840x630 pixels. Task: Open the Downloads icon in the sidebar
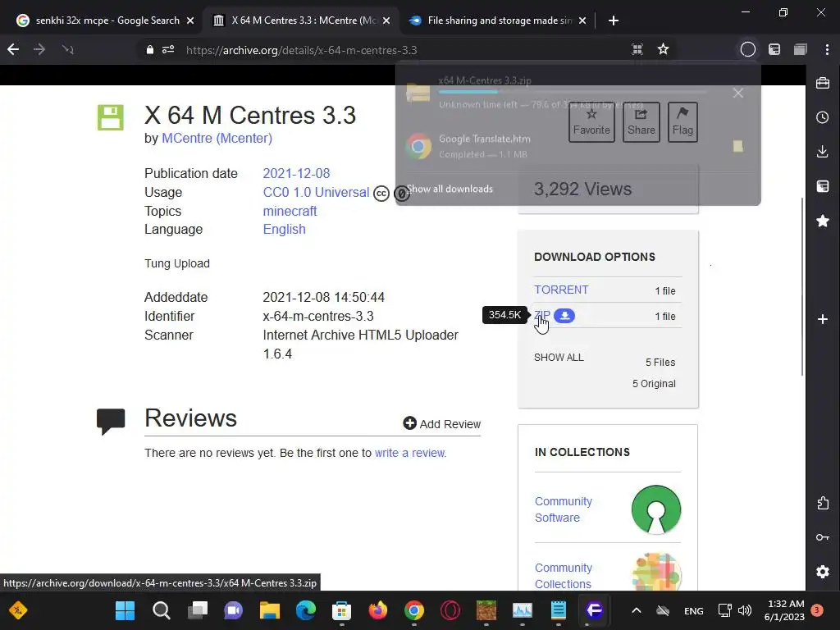coord(823,152)
